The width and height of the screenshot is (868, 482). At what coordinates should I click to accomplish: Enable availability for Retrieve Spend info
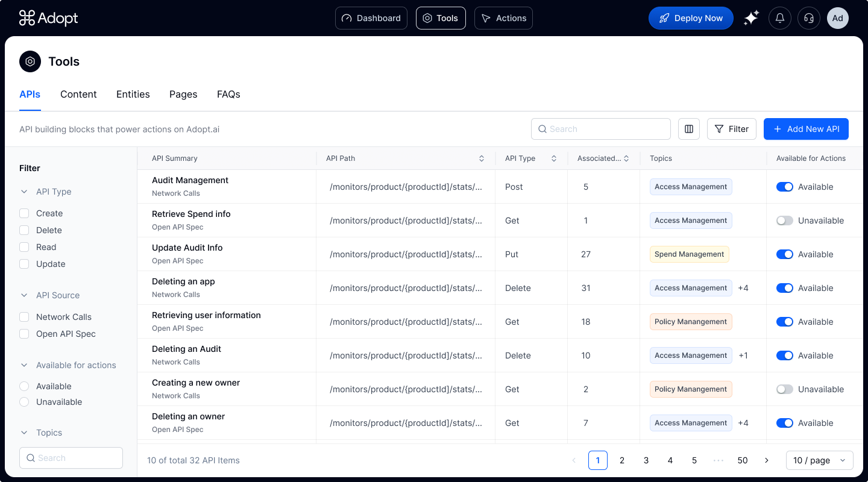pos(785,221)
